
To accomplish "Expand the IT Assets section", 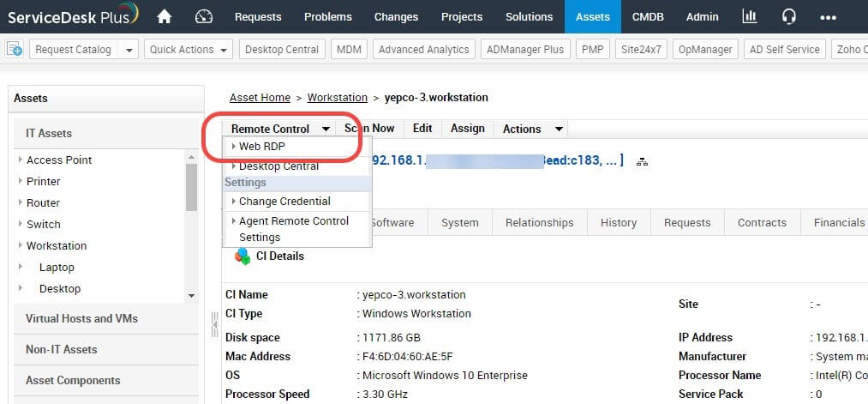I will (x=105, y=133).
